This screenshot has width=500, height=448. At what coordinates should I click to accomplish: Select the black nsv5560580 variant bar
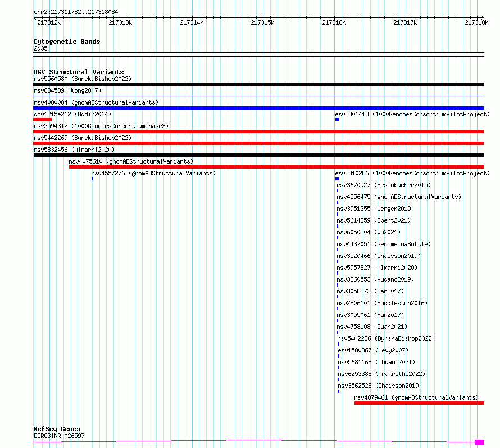point(258,84)
